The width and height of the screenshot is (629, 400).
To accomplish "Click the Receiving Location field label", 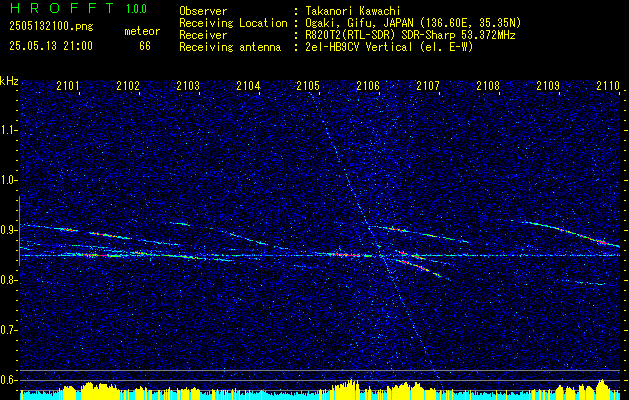I will pyautogui.click(x=233, y=23).
